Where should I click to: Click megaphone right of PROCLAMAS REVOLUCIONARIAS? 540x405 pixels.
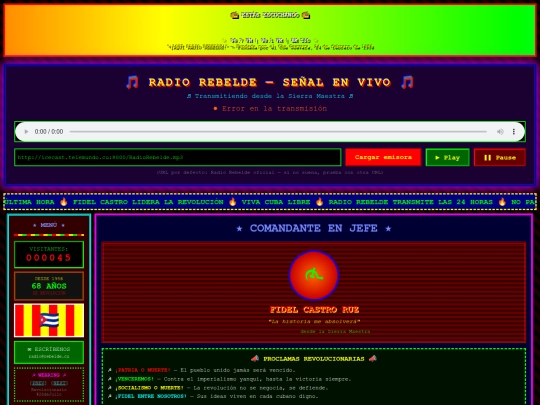[373, 359]
